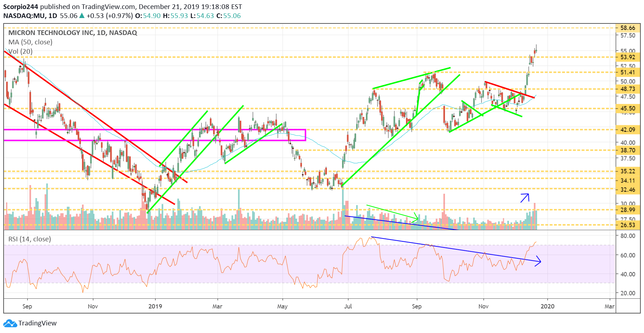Viewport: 644px width, 333px height.
Task: Click the RSI 20.00 axis value
Action: 628,293
